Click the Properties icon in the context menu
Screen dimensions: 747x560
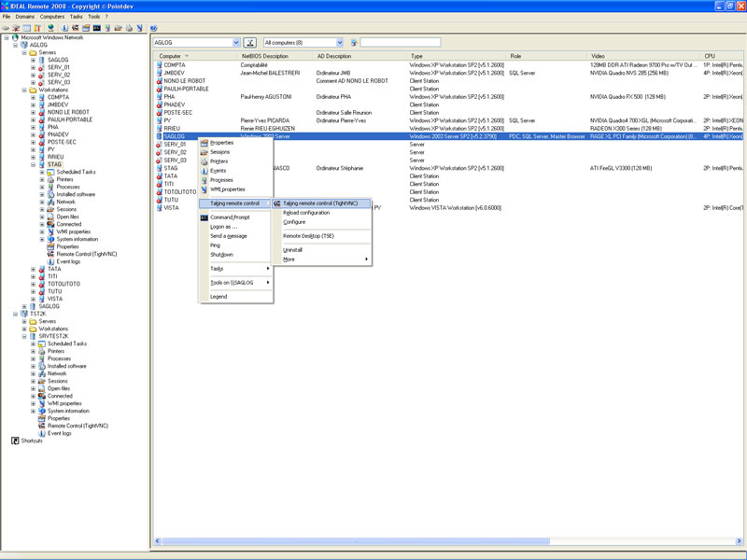(x=204, y=143)
